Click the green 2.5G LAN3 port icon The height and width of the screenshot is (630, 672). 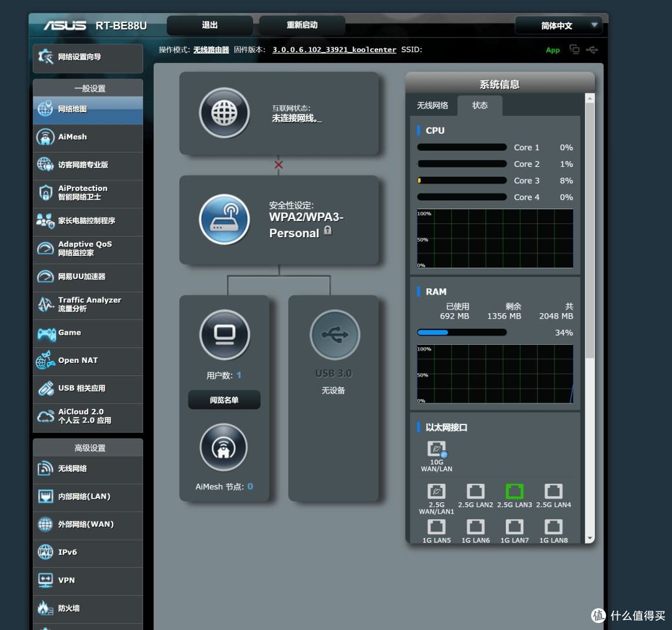point(514,491)
